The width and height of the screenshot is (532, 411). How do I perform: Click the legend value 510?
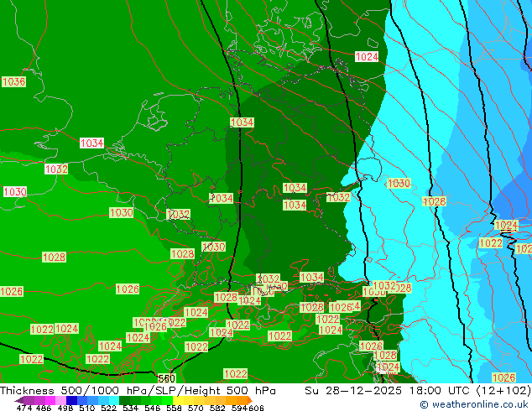tap(87, 408)
